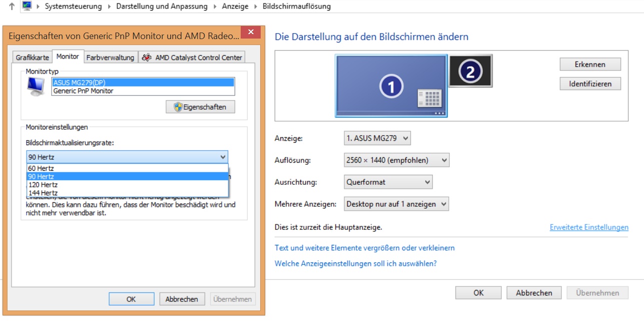Select ASUS MG279(DP) in the Monitortyp list

click(x=143, y=83)
